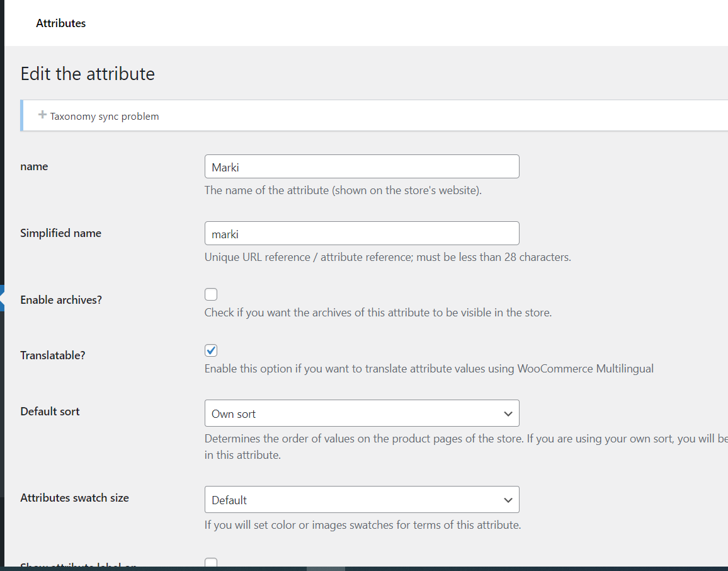Open the Default sort dropdown showing Own sort
728x571 pixels.
point(361,414)
